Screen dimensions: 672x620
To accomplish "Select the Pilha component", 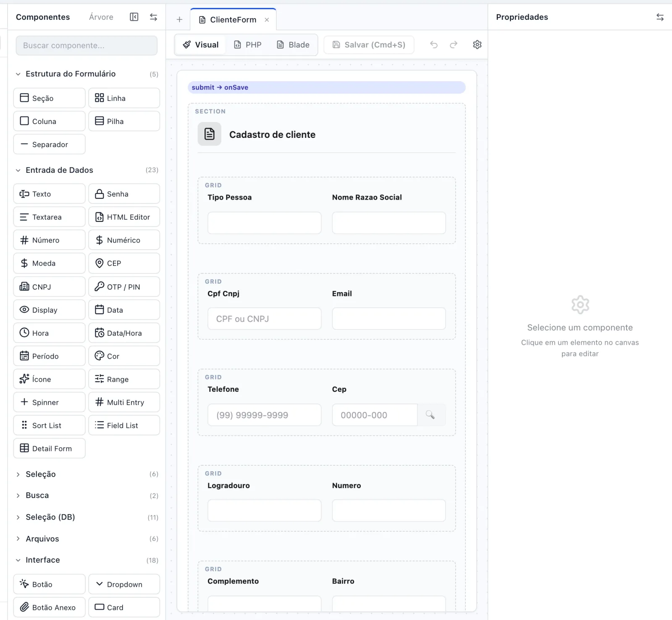I will point(124,121).
